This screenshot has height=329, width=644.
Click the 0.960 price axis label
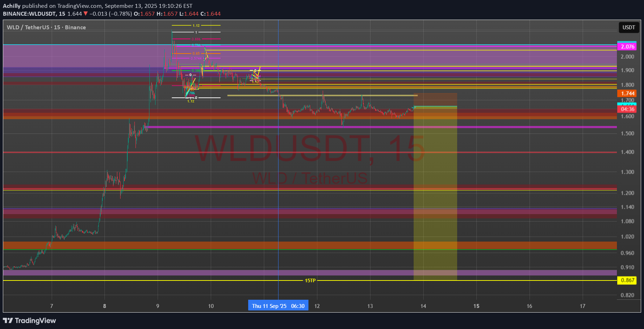coord(628,253)
